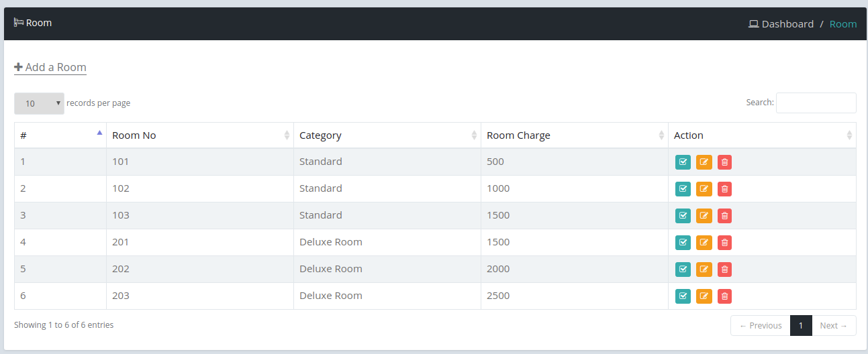Delete room 201 with the red trash icon
The width and height of the screenshot is (868, 354).
[724, 243]
